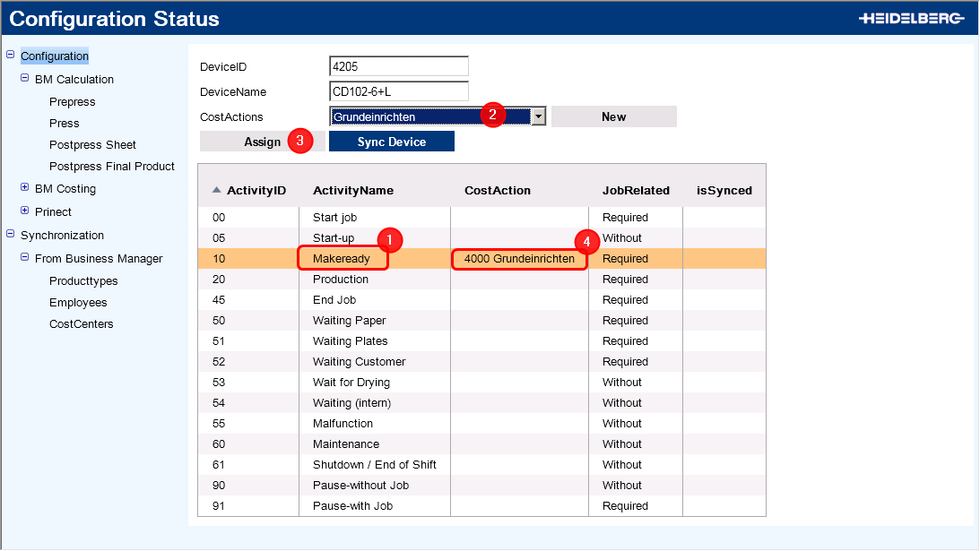Select CostCenters in the sidebar

pos(81,324)
